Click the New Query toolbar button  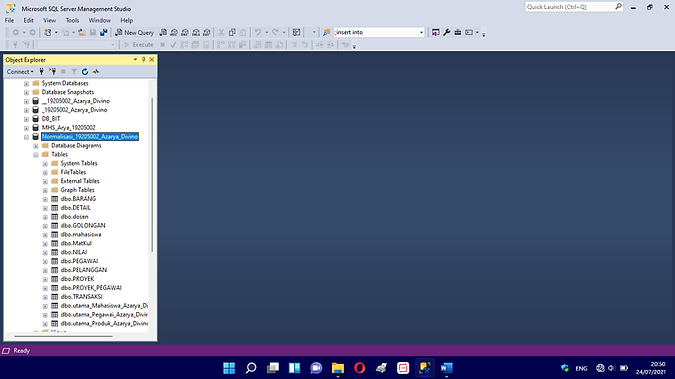point(134,32)
